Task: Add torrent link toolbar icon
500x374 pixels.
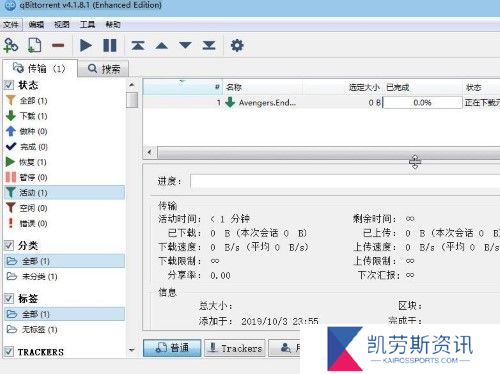Action: 11,45
